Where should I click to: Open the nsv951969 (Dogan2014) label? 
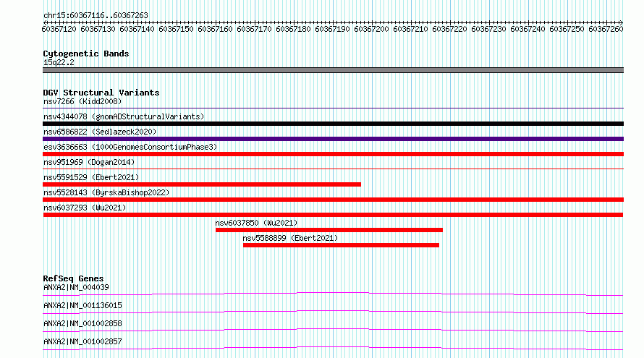tap(89, 162)
